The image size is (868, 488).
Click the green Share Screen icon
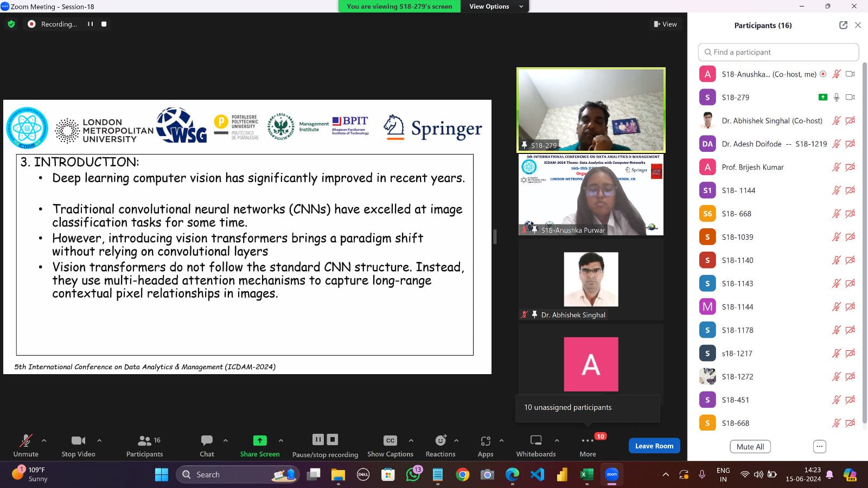pos(260,440)
